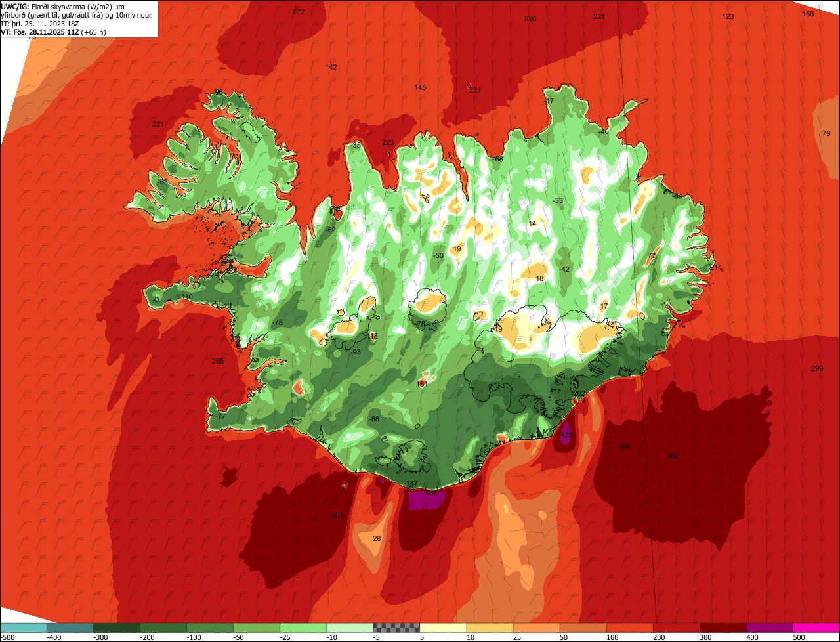Viewport: 840px width, 642px height.
Task: Click the map value 364
Action: coord(624,446)
